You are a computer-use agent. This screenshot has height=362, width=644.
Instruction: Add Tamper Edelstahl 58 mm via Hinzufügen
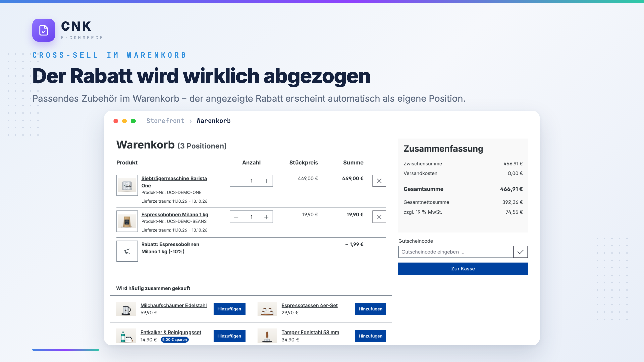coord(371,336)
